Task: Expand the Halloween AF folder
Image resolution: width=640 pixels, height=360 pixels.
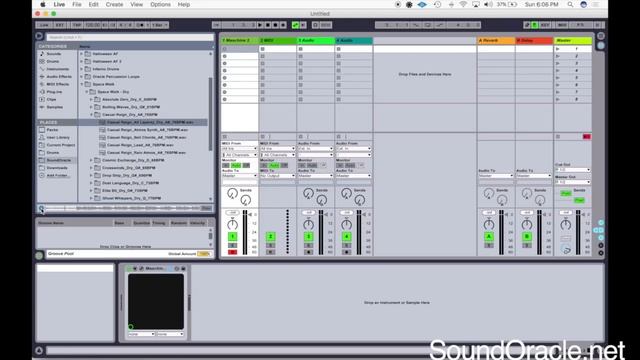Action: (82, 53)
